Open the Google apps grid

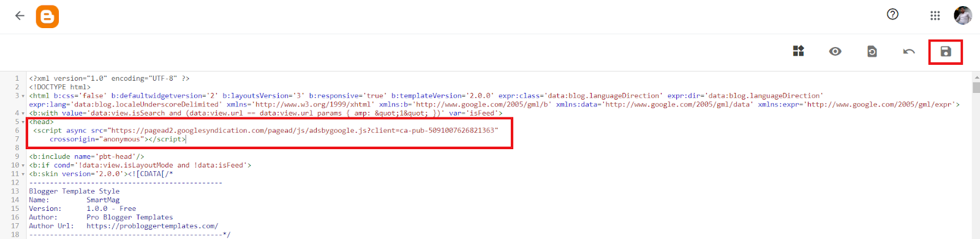pyautogui.click(x=935, y=16)
